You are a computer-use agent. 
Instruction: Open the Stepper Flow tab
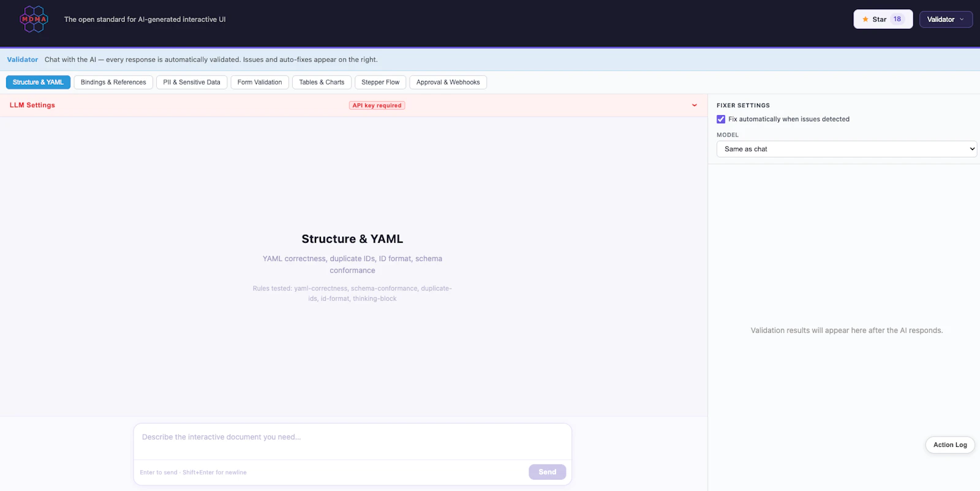tap(380, 82)
